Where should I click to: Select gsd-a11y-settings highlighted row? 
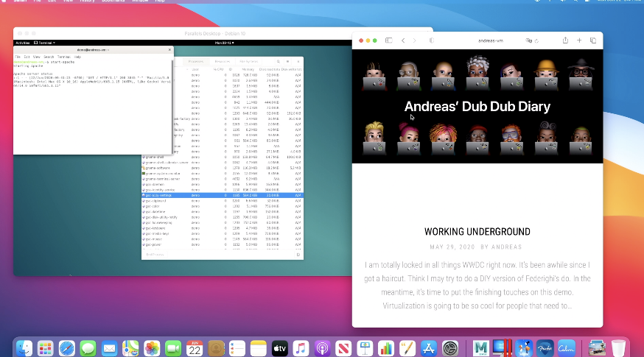223,195
